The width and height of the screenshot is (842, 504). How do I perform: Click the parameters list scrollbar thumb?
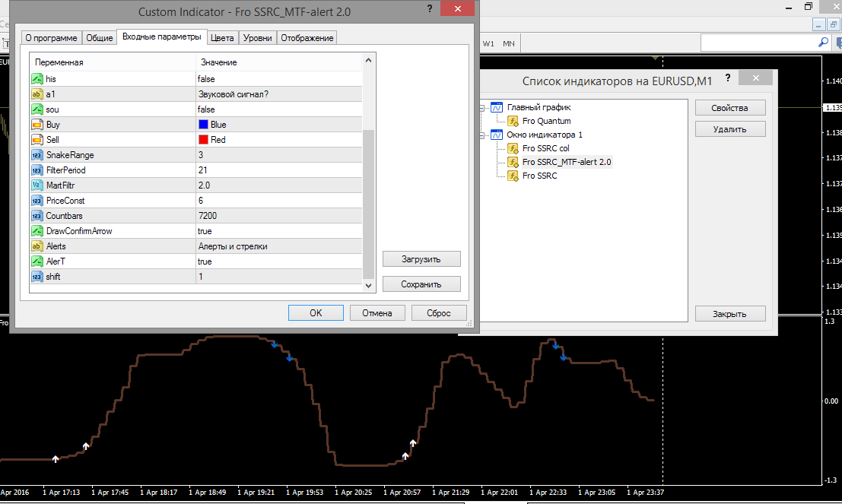(x=368, y=204)
